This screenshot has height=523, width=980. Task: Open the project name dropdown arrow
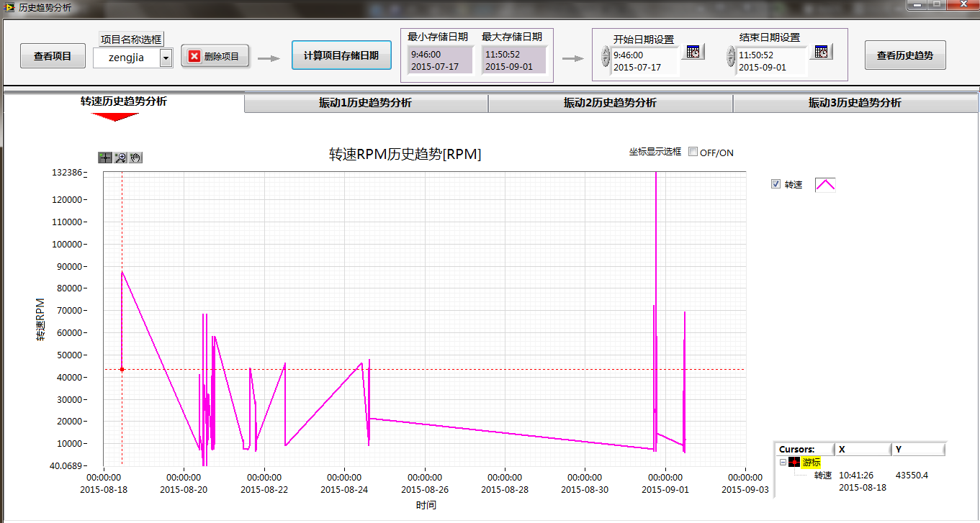coord(166,58)
